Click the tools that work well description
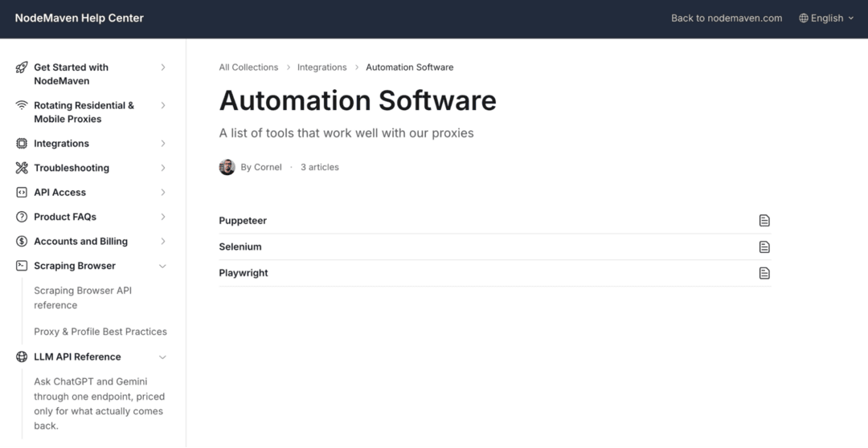Screen dimensions: 868x448 click(x=346, y=133)
